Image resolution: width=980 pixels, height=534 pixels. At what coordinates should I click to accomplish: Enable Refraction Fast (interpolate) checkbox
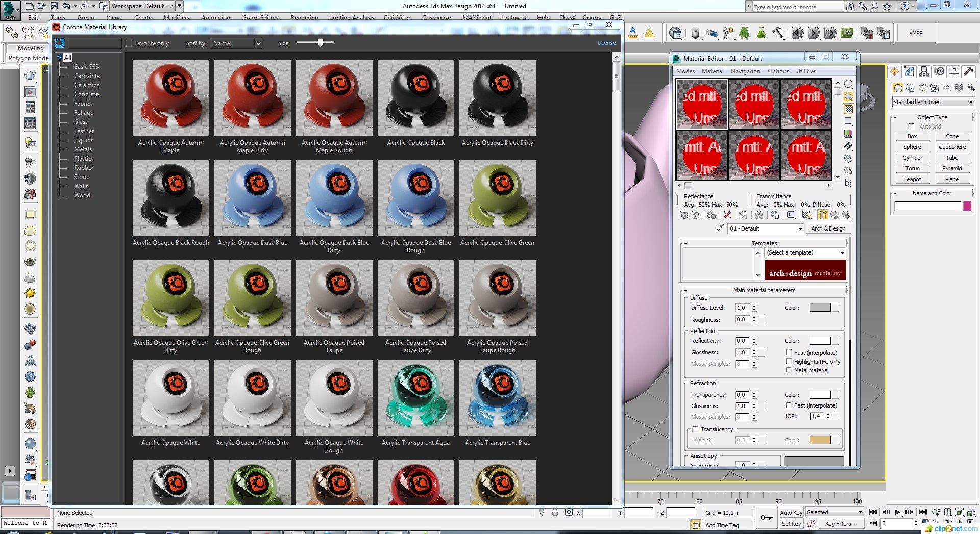click(x=789, y=405)
